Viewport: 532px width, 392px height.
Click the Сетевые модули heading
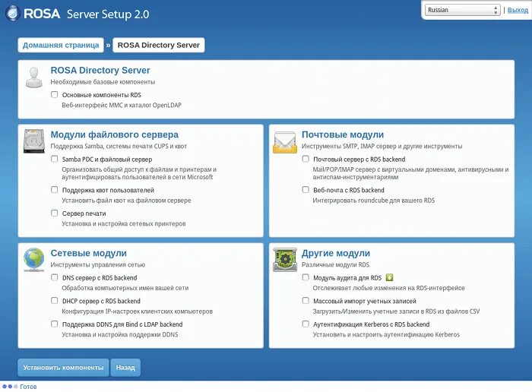89,253
